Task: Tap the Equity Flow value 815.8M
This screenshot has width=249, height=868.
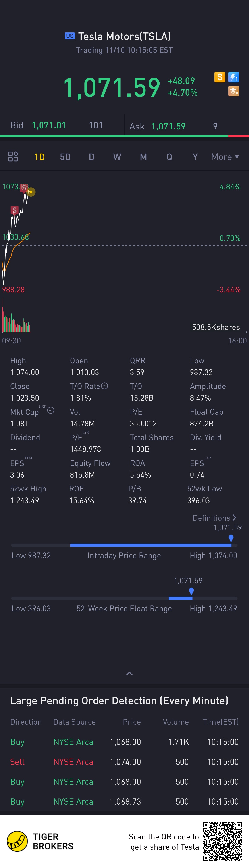Action: [x=82, y=475]
